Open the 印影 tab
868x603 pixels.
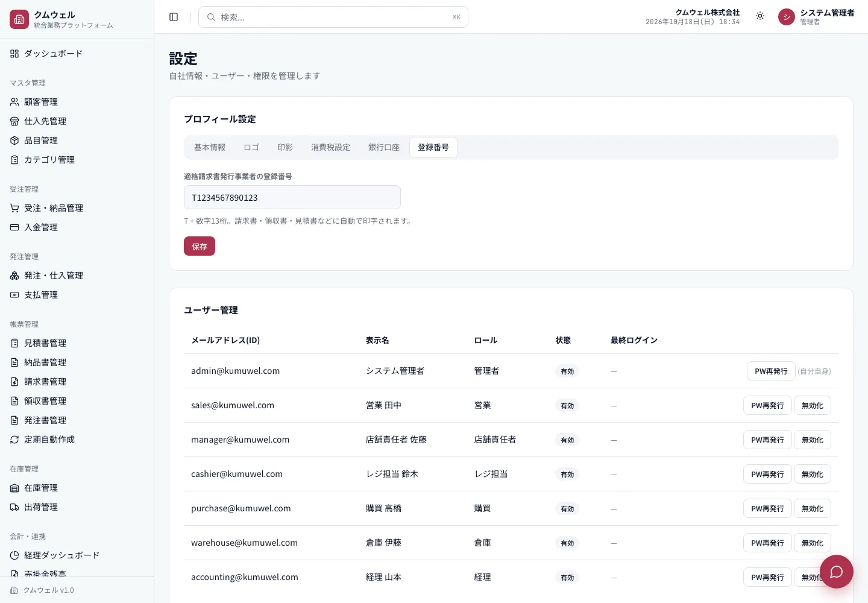coord(285,147)
